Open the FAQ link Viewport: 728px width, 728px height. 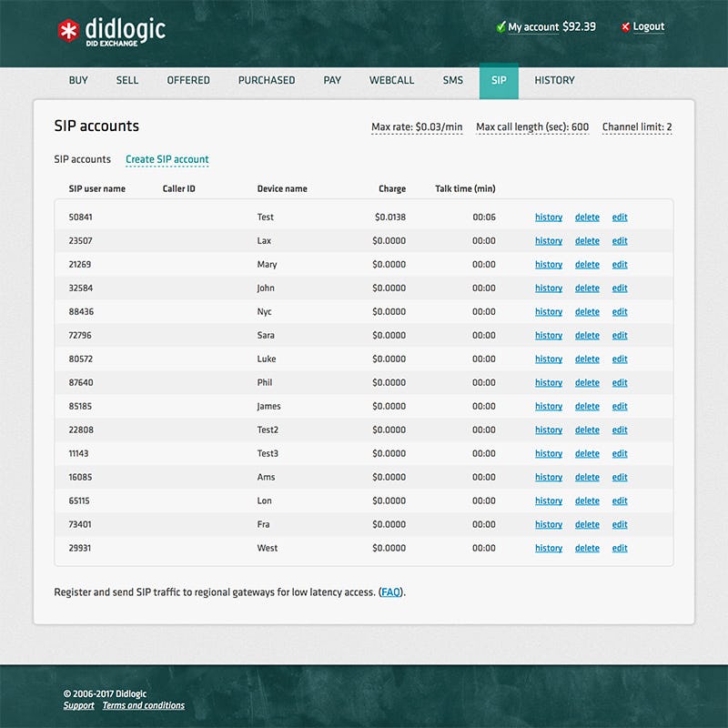click(392, 590)
